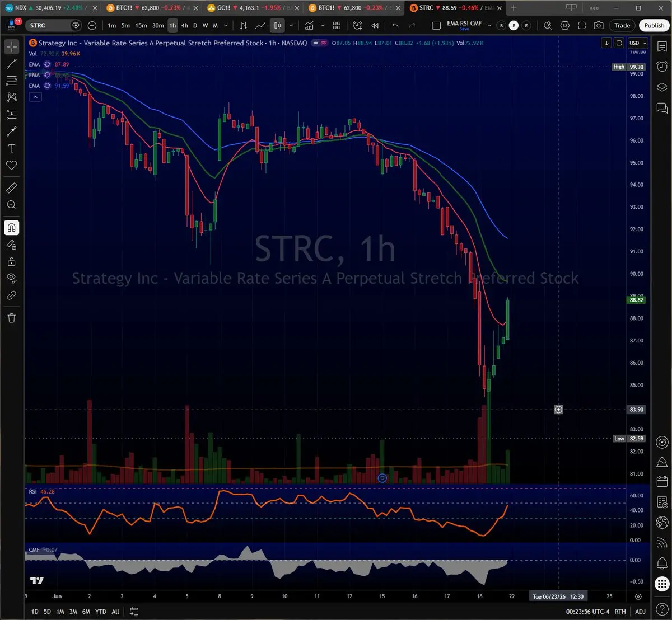
Task: Select the crosshair cursor tool
Action: [x=11, y=47]
